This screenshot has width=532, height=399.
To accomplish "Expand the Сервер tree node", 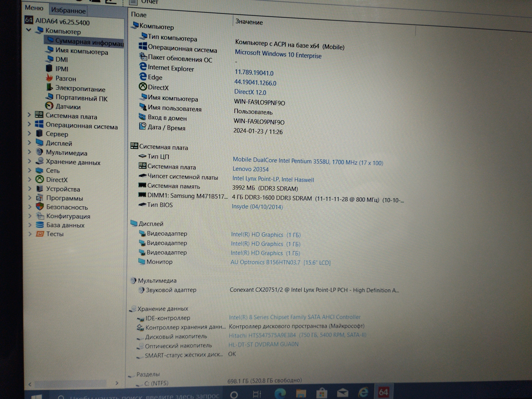I will click(x=29, y=133).
